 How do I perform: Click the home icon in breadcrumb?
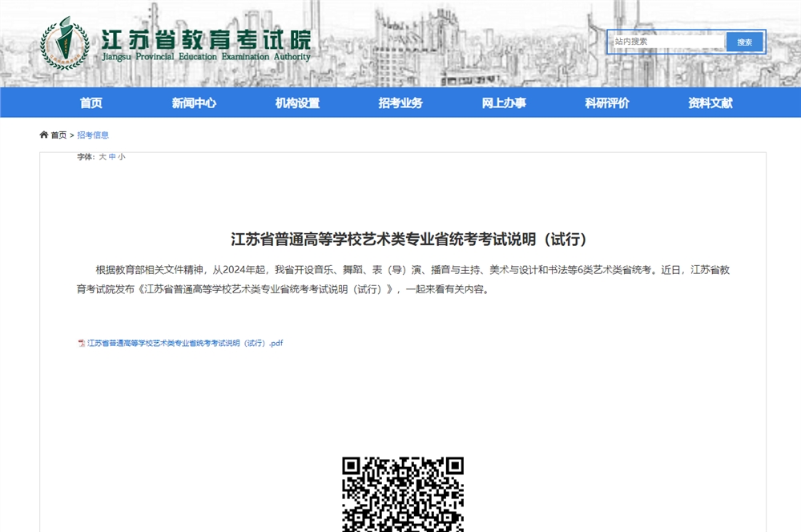[44, 135]
